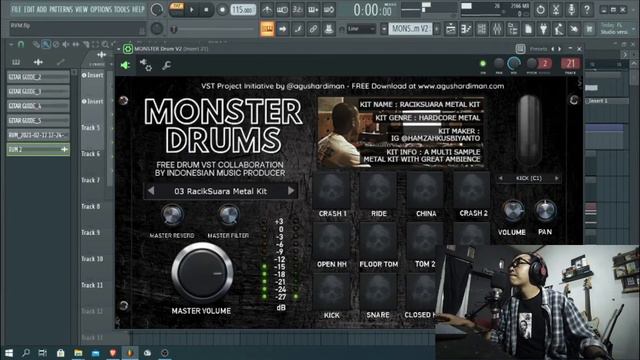The width and height of the screenshot is (640, 360).
Task: Trigger the OPEN HH skull pad
Action: [332, 241]
